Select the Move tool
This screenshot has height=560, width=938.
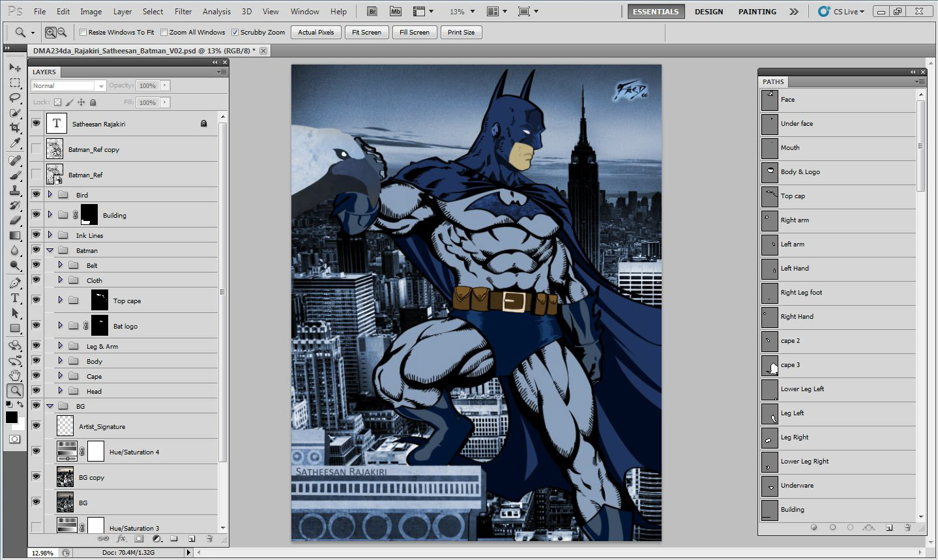[x=15, y=67]
